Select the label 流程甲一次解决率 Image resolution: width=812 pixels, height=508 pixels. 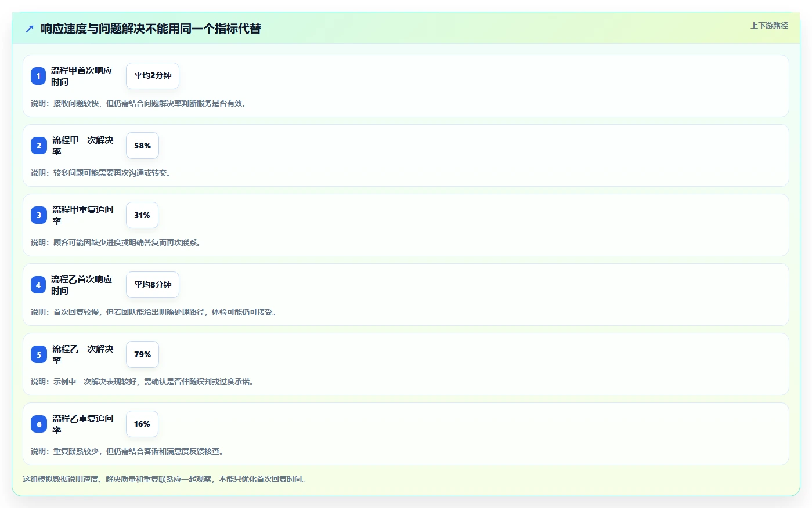83,146
